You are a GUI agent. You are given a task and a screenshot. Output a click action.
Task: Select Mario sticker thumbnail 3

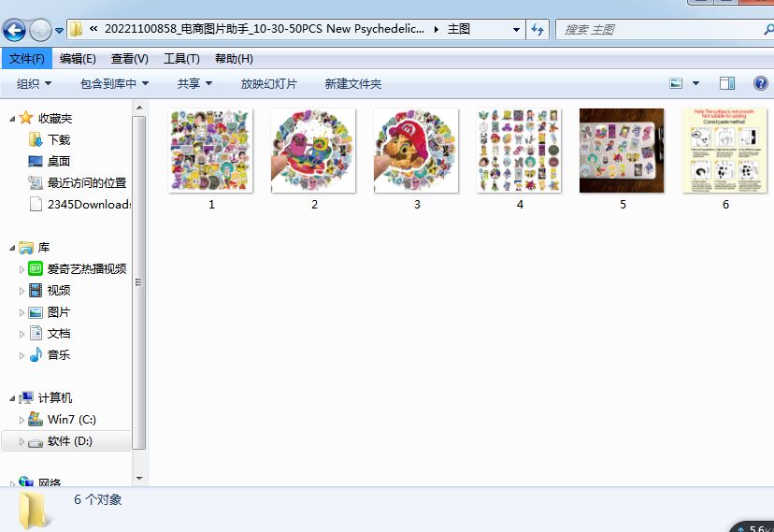click(x=416, y=151)
